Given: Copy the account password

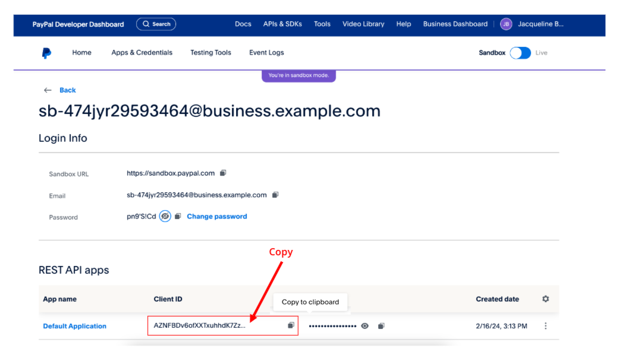Looking at the screenshot, I should (178, 217).
